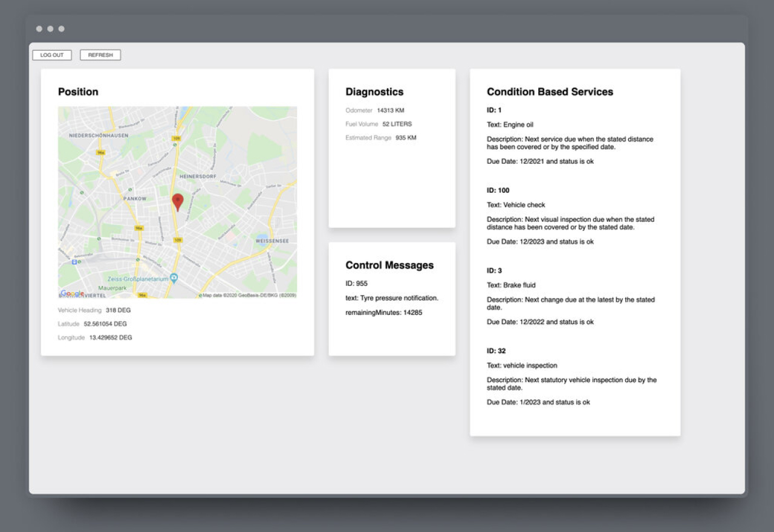Click Due Date: 12/2023 status line

tap(541, 242)
